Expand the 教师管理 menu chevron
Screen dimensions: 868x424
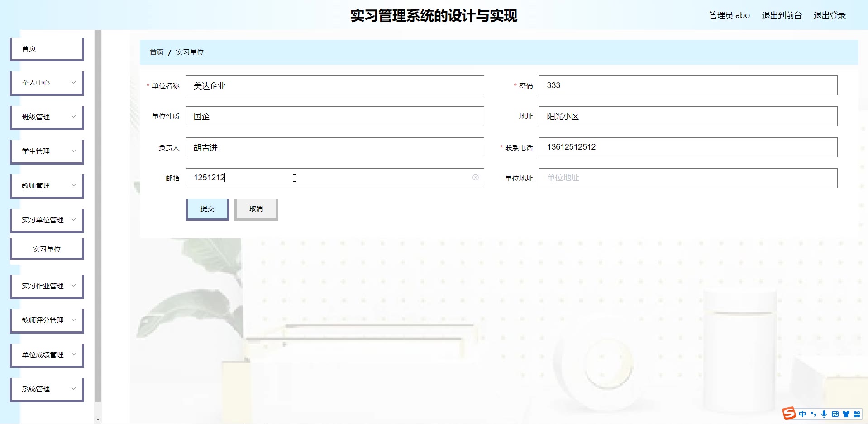[74, 185]
